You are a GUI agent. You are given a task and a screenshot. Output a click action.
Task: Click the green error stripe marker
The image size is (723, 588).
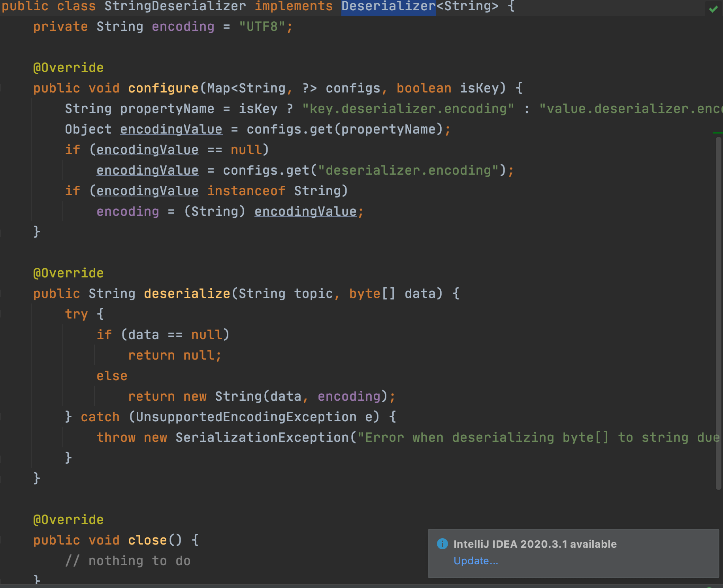click(x=717, y=133)
